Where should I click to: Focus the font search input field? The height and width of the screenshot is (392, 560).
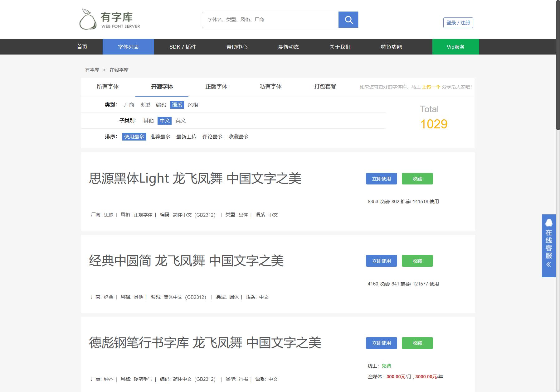click(x=270, y=20)
